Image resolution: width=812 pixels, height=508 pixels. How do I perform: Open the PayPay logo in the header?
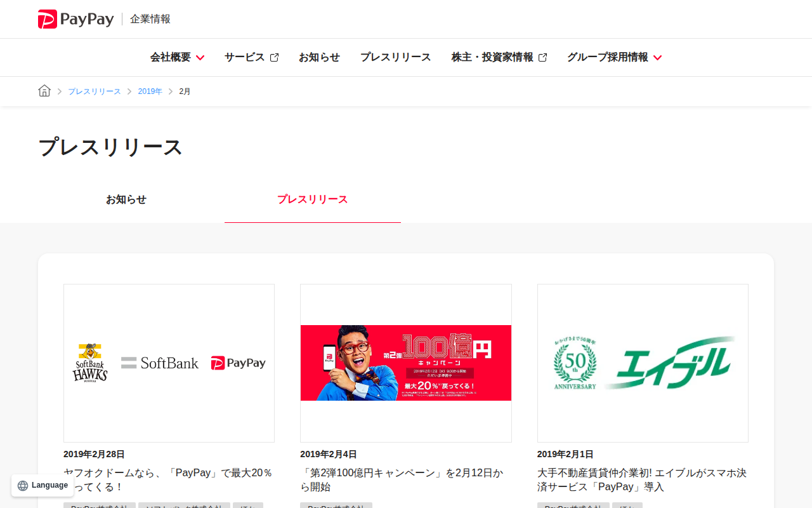pyautogui.click(x=75, y=19)
